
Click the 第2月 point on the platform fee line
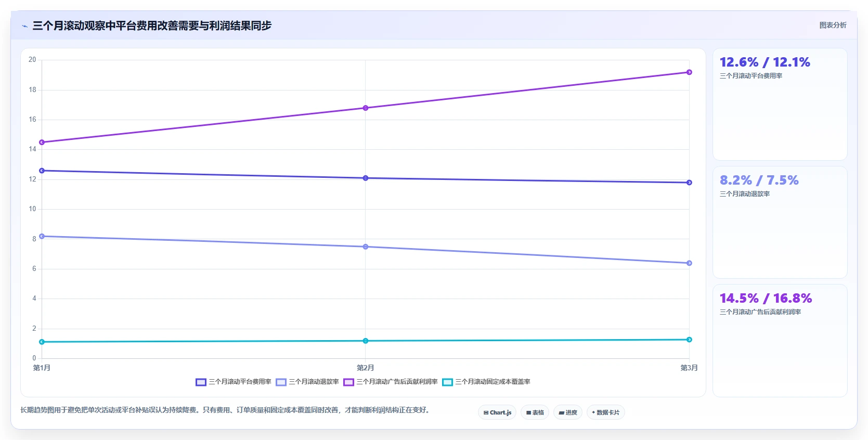[x=366, y=178]
